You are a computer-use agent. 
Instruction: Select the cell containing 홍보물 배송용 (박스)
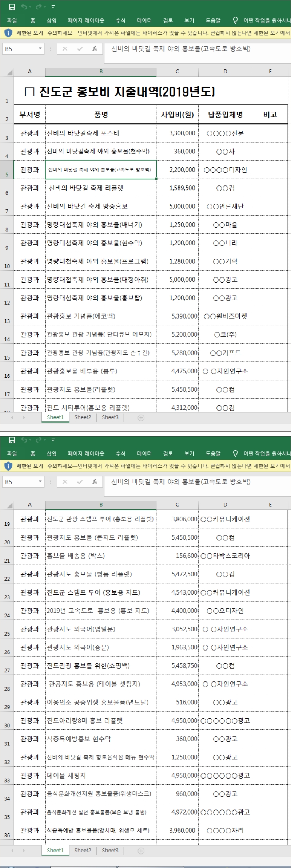click(x=101, y=556)
